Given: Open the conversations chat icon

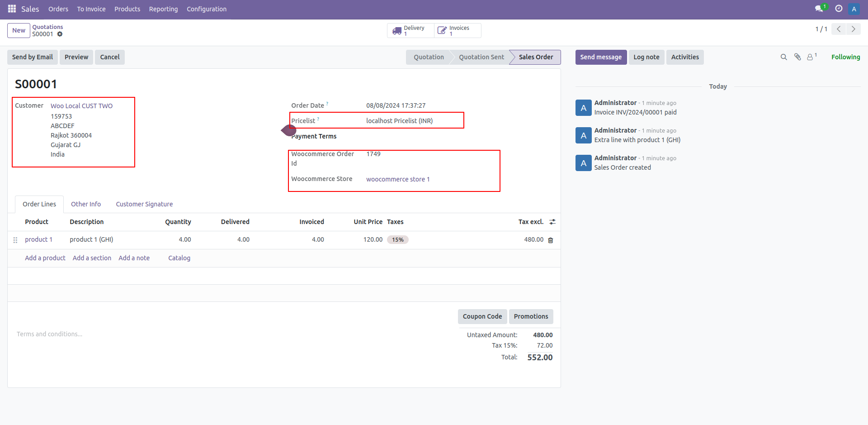Looking at the screenshot, I should (819, 9).
